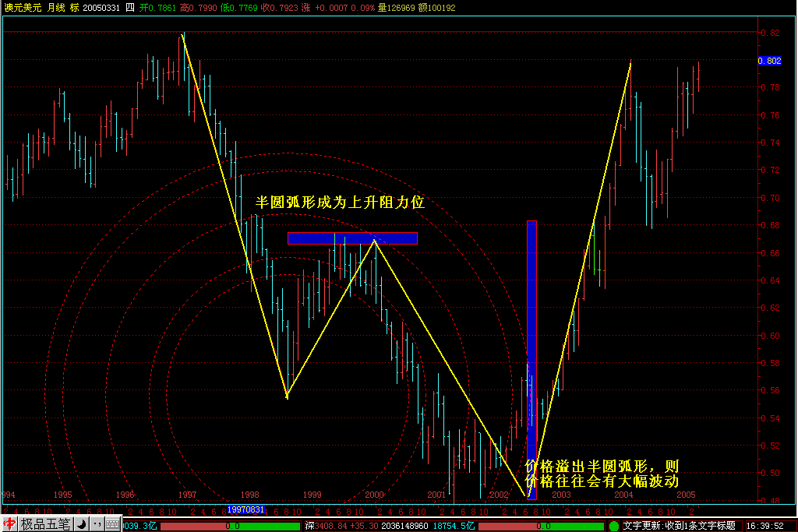Image resolution: width=798 pixels, height=532 pixels.
Task: Click the 2003 year label on time axis
Action: [x=561, y=495]
